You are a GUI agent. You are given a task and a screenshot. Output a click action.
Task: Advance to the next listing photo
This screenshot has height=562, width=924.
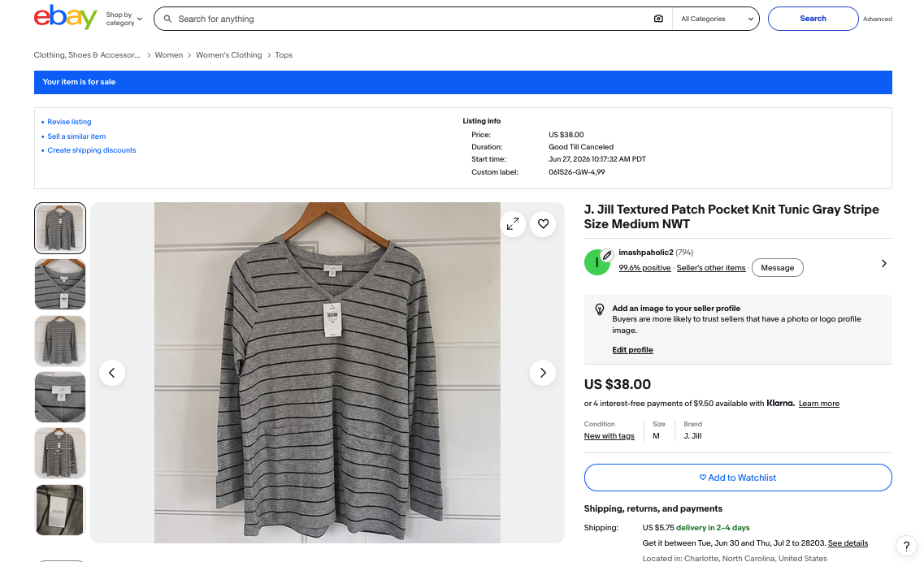coord(543,373)
